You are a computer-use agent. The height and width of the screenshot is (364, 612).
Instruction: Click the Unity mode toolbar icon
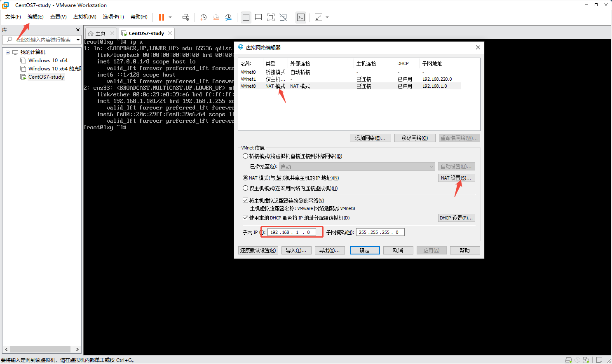(x=283, y=17)
